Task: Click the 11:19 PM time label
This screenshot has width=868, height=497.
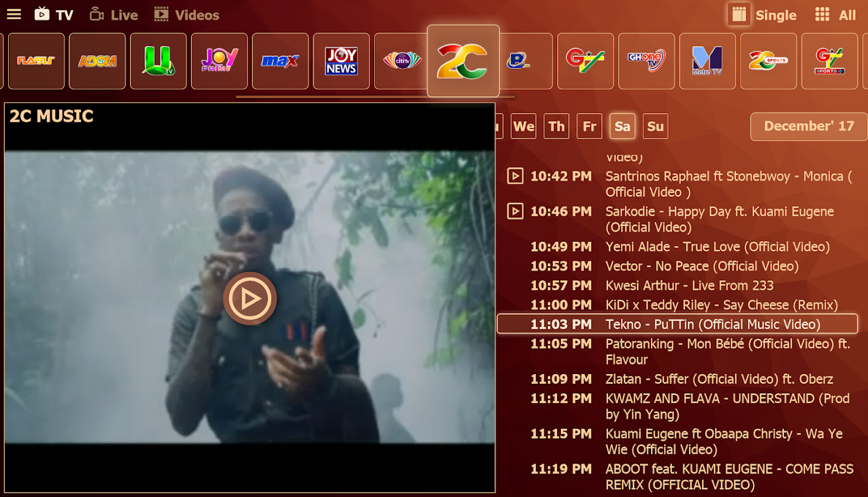Action: click(561, 468)
